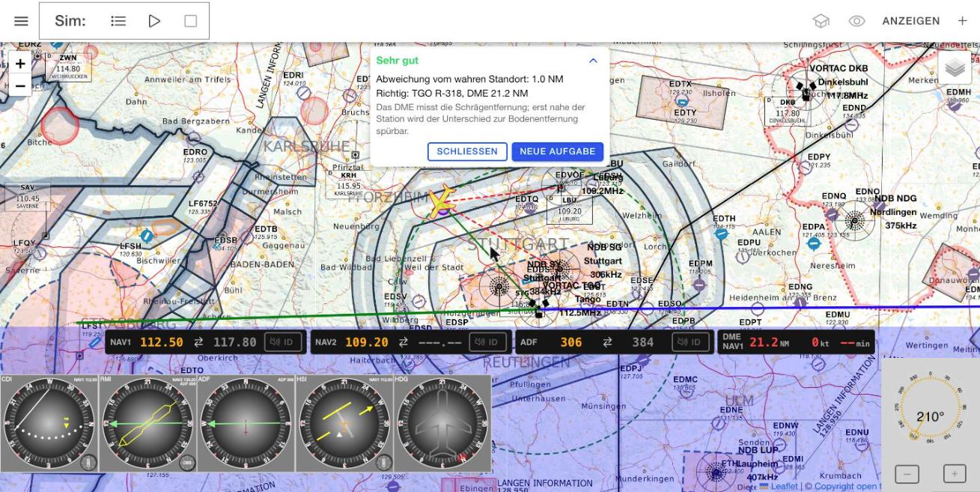Add new instrument with plus icon
Screen dimensions: 980x492
pos(963,21)
